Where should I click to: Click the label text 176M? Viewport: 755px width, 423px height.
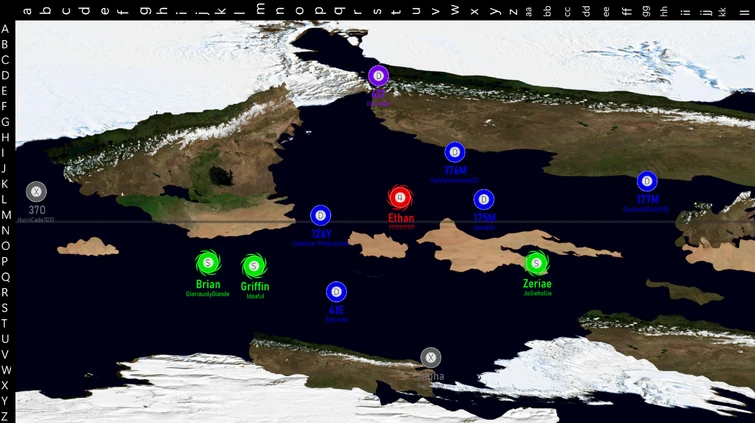click(456, 171)
